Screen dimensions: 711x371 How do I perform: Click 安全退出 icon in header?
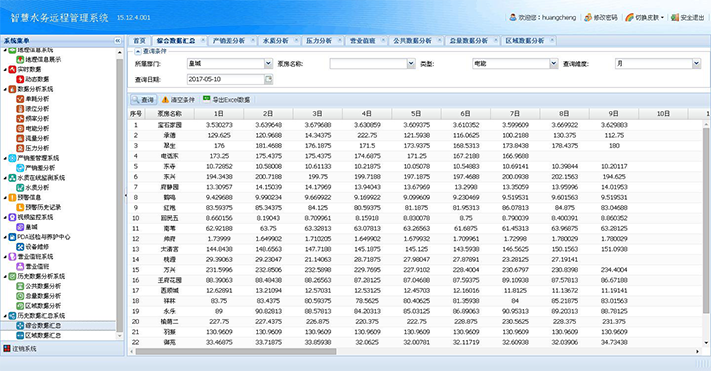click(x=675, y=17)
